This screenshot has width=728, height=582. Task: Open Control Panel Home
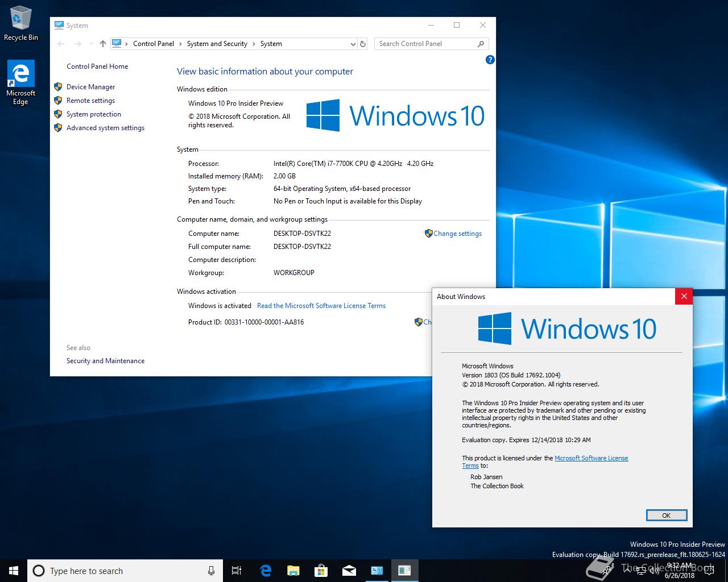pos(97,66)
